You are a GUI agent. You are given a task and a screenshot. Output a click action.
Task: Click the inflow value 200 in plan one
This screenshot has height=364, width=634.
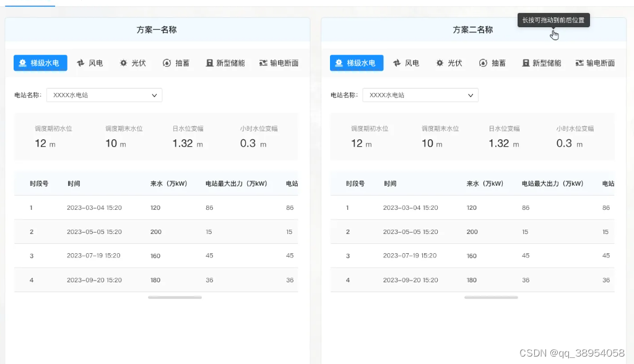coord(155,232)
